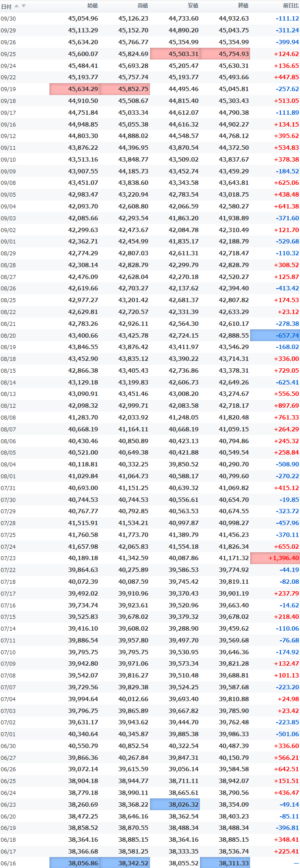This screenshot has height=868, width=300.
Task: Select high value 43,876.42
Action: coord(133,347)
